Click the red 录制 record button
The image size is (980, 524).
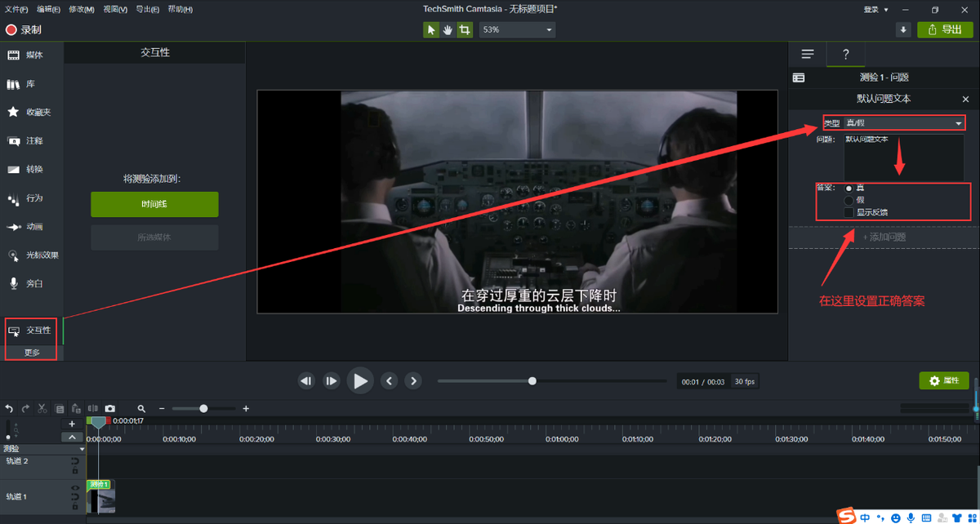(23, 29)
